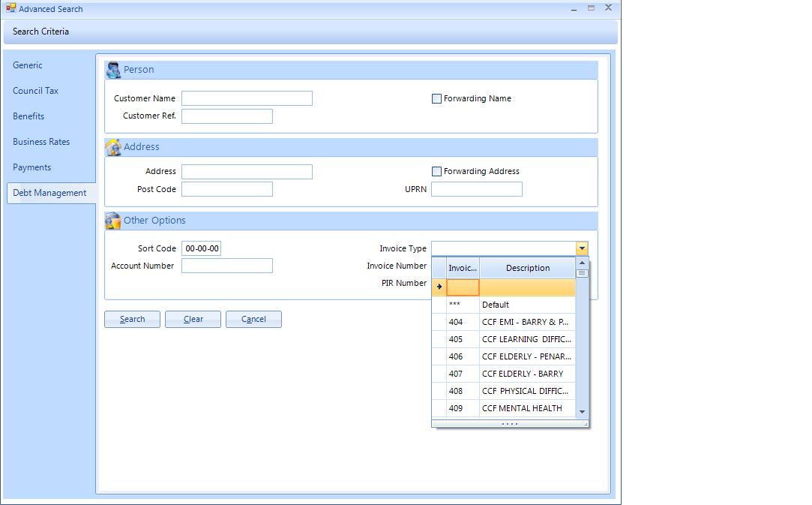This screenshot has height=505, width=812.
Task: Minimize the Advanced Search window
Action: tap(574, 9)
